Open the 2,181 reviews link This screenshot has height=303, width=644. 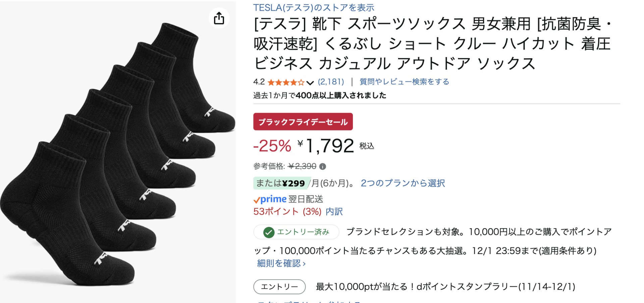click(x=331, y=82)
